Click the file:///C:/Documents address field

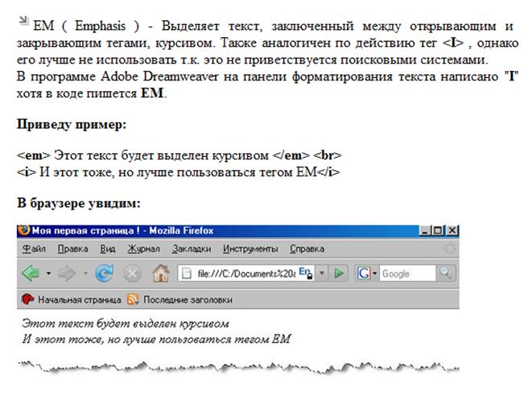[246, 274]
